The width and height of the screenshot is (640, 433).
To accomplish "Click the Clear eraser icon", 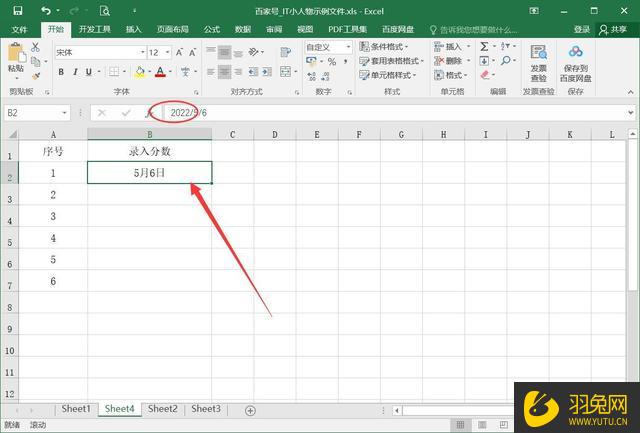I will (x=484, y=75).
